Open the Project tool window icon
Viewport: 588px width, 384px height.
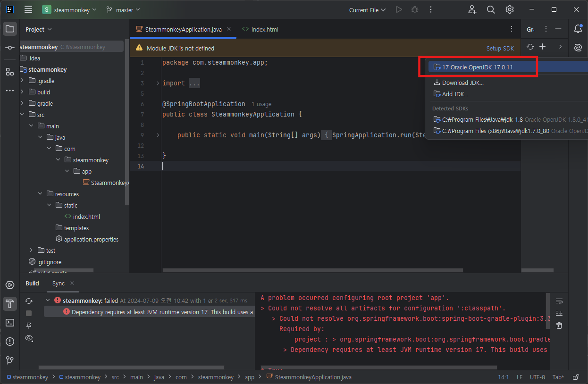tap(10, 29)
